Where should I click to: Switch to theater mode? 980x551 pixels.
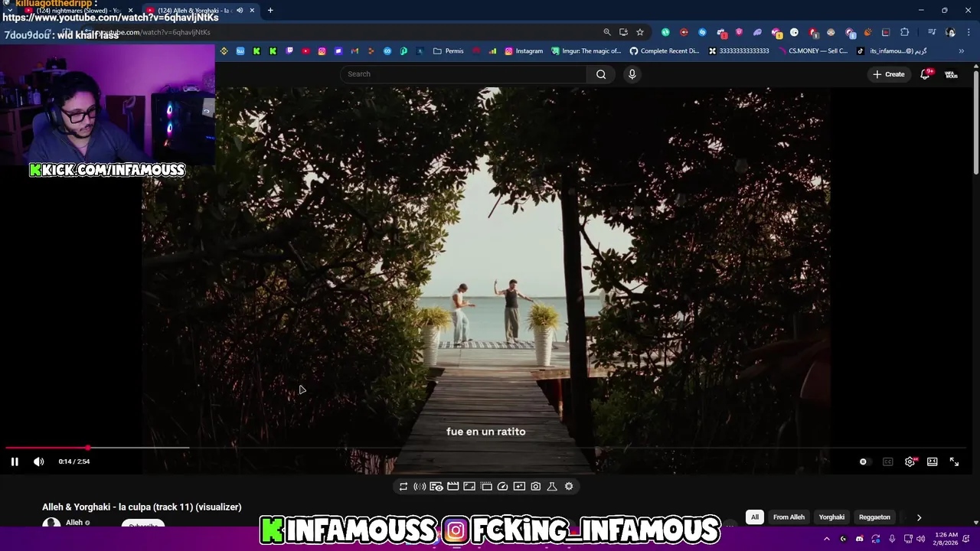(x=932, y=461)
